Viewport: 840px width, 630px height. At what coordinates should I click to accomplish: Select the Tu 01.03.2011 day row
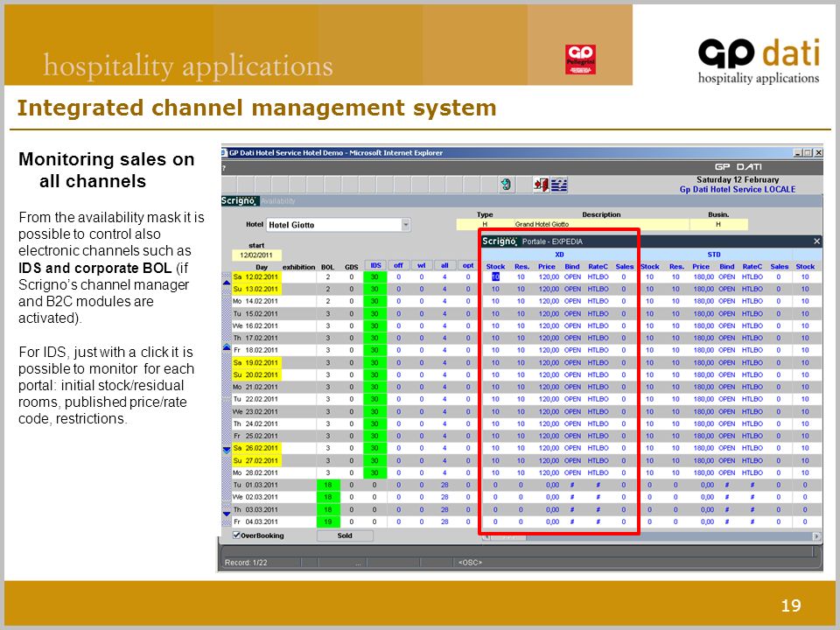coord(256,485)
